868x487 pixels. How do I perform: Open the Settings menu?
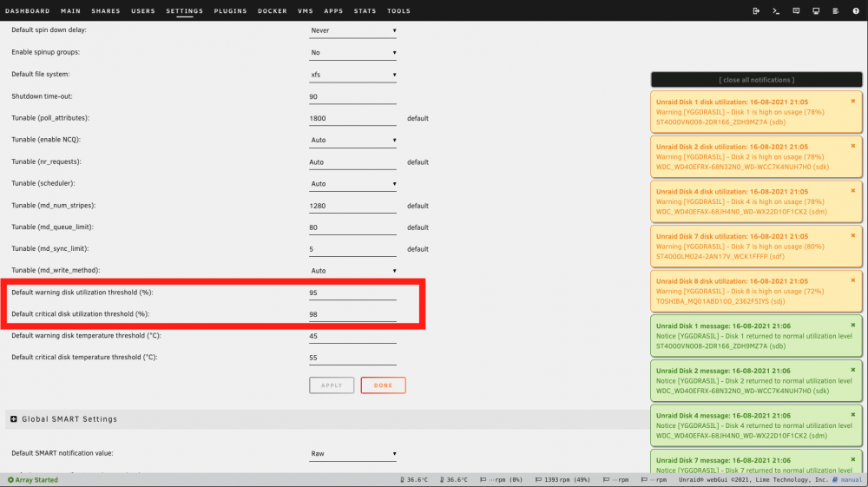click(x=184, y=11)
